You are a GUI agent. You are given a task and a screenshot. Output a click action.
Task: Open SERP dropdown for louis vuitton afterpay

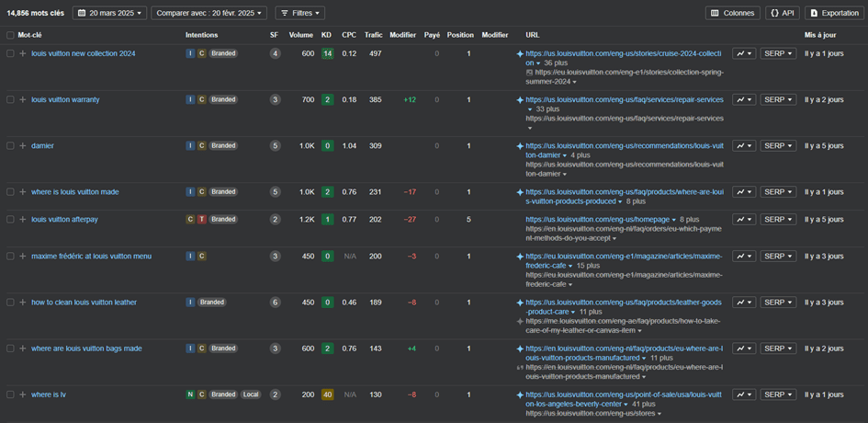tap(778, 219)
